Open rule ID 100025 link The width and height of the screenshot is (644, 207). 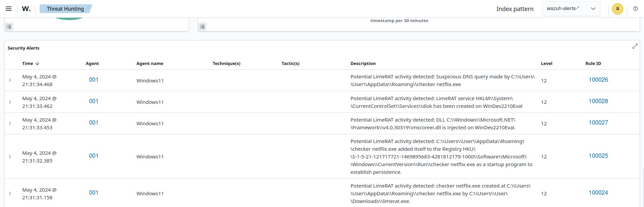click(598, 156)
